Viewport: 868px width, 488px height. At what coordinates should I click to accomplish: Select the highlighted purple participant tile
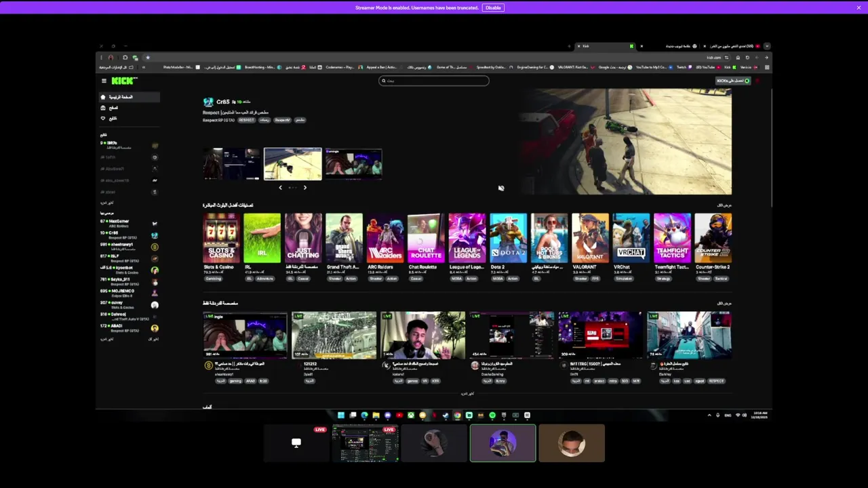(x=503, y=443)
